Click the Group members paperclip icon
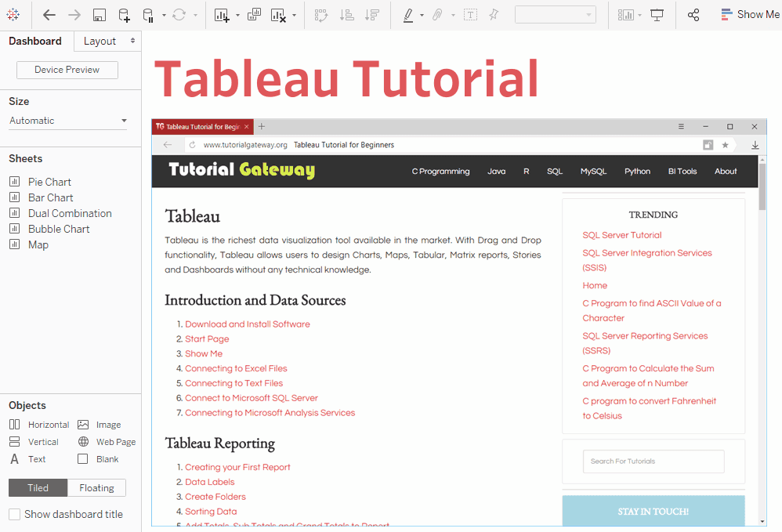 point(437,15)
